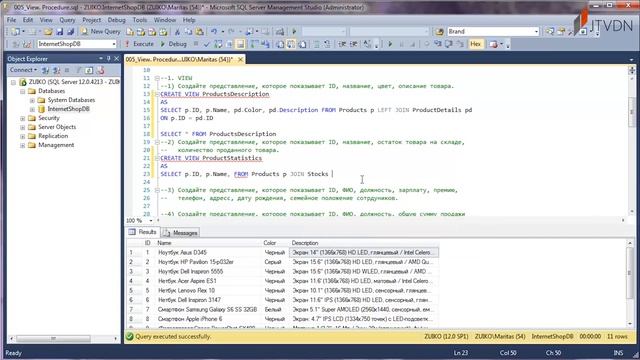Click the InternetShopDB database cylinder icon
640x360 pixels.
tap(41, 109)
